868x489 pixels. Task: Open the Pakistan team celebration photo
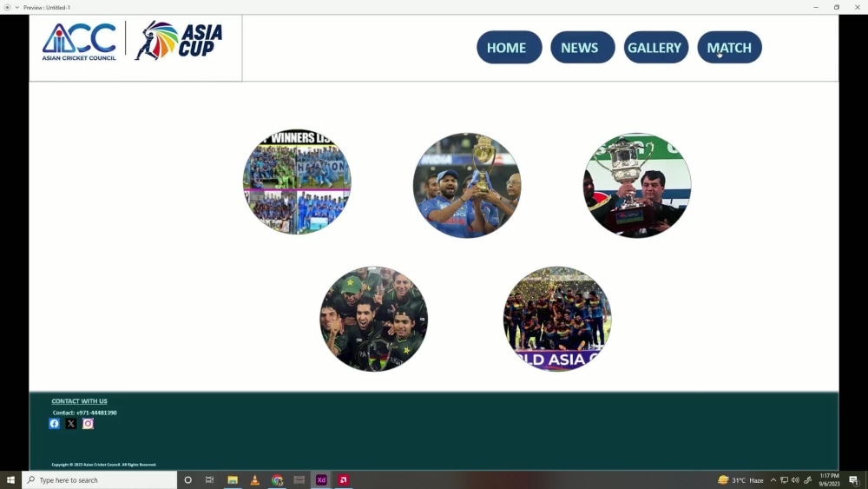tap(373, 319)
